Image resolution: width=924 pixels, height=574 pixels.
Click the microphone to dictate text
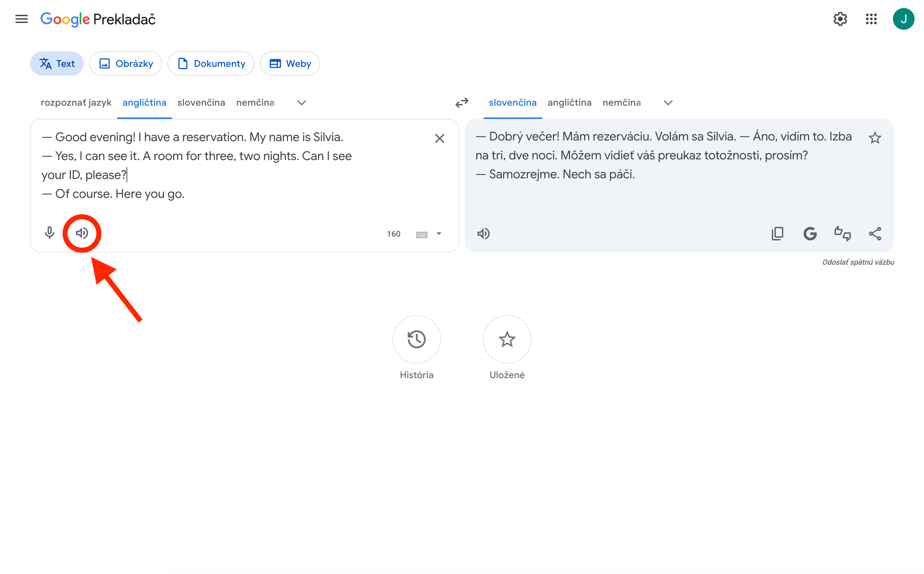pyautogui.click(x=49, y=233)
